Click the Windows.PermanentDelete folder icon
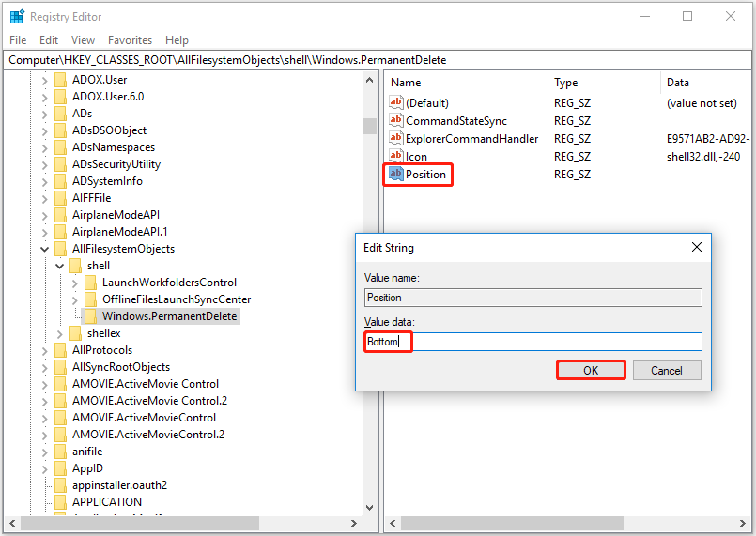The width and height of the screenshot is (756, 536). (91, 316)
